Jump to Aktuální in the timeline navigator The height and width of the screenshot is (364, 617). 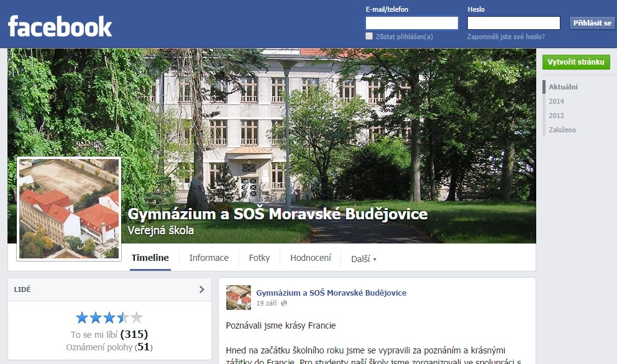(563, 87)
